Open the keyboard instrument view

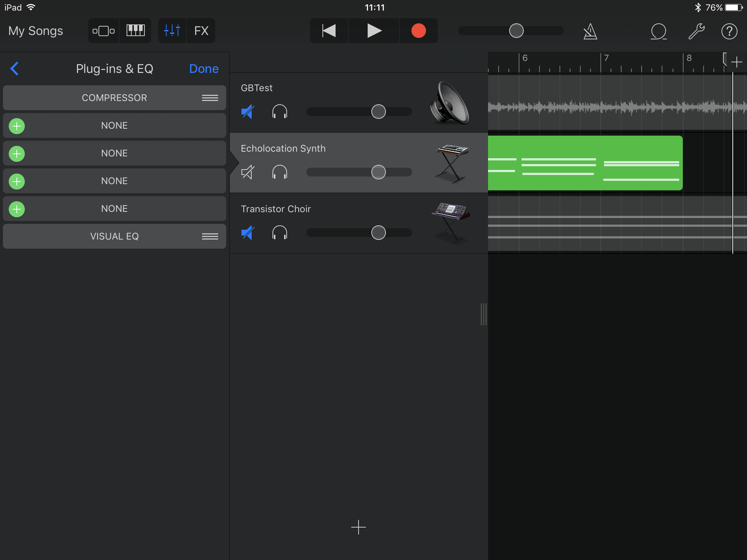(x=135, y=31)
